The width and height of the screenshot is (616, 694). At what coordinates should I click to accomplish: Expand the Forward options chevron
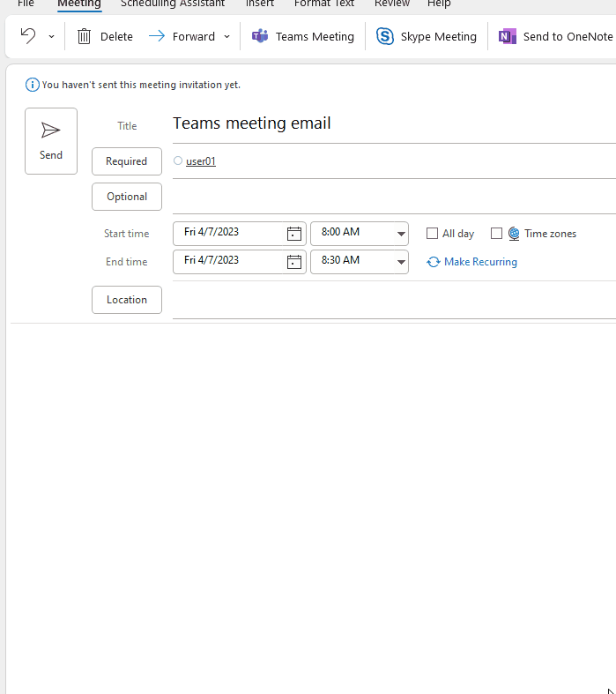point(226,37)
